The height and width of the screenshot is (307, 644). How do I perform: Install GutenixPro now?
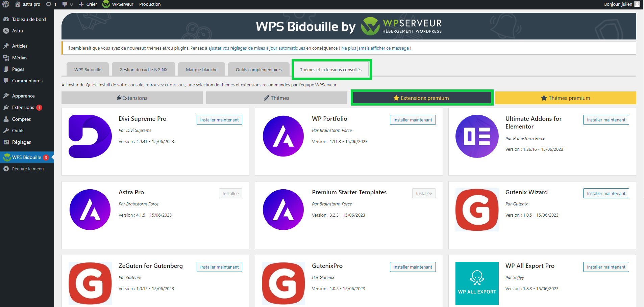click(x=413, y=267)
